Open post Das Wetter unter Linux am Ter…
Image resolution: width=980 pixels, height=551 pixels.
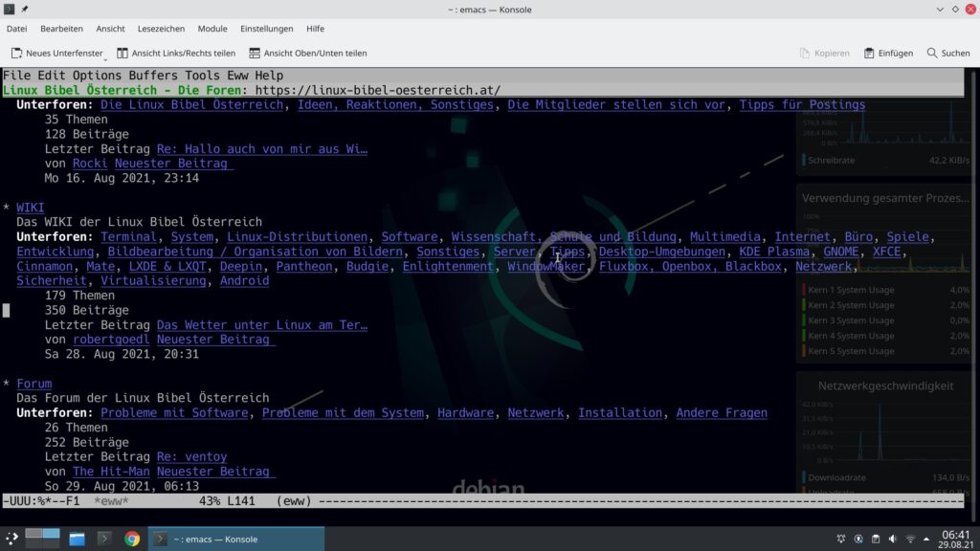click(262, 325)
